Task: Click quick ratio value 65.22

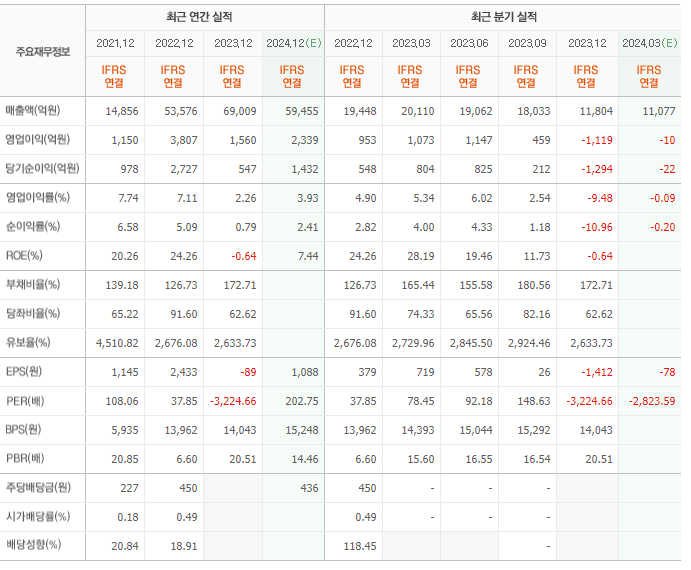Action: pyautogui.click(x=125, y=314)
